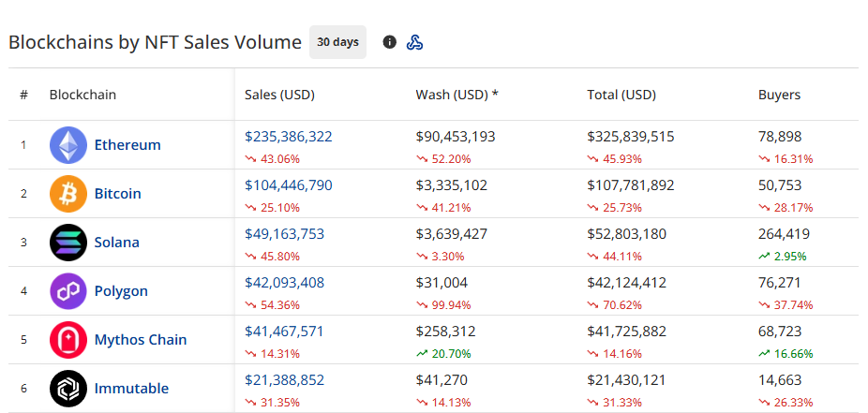Click Polygon total change 70.62%

[615, 305]
